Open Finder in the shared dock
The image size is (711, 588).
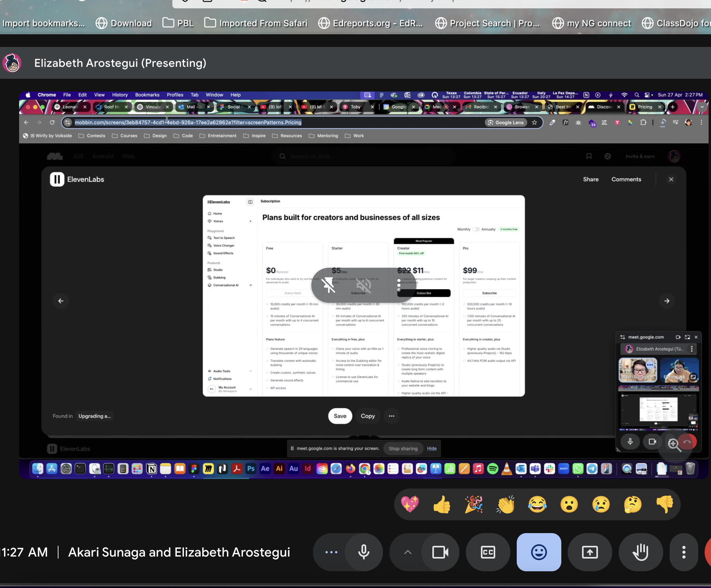[x=38, y=469]
